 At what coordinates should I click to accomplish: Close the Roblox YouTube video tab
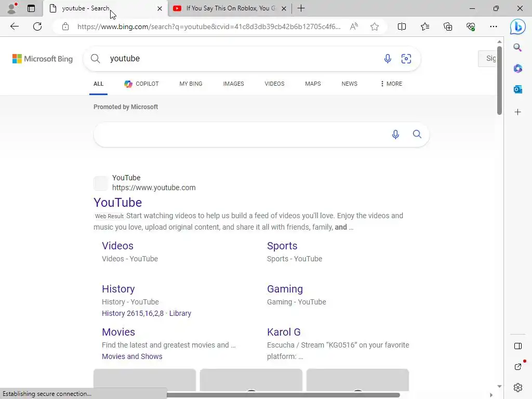point(284,8)
